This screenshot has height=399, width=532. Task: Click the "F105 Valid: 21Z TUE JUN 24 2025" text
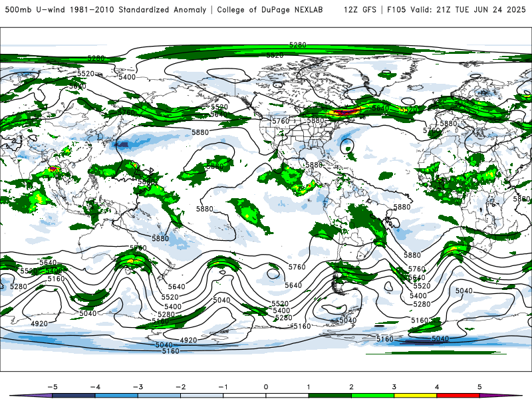(456, 10)
